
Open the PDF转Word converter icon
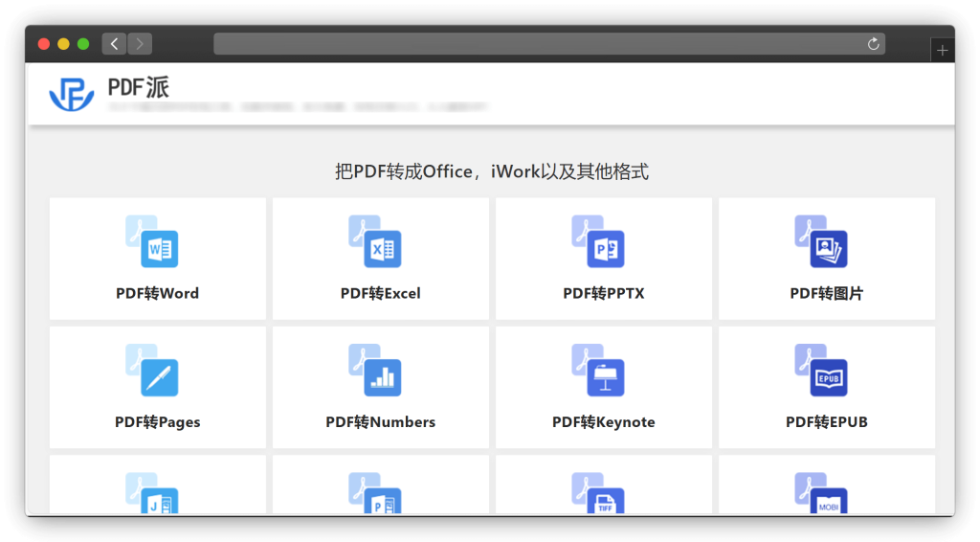[152, 241]
